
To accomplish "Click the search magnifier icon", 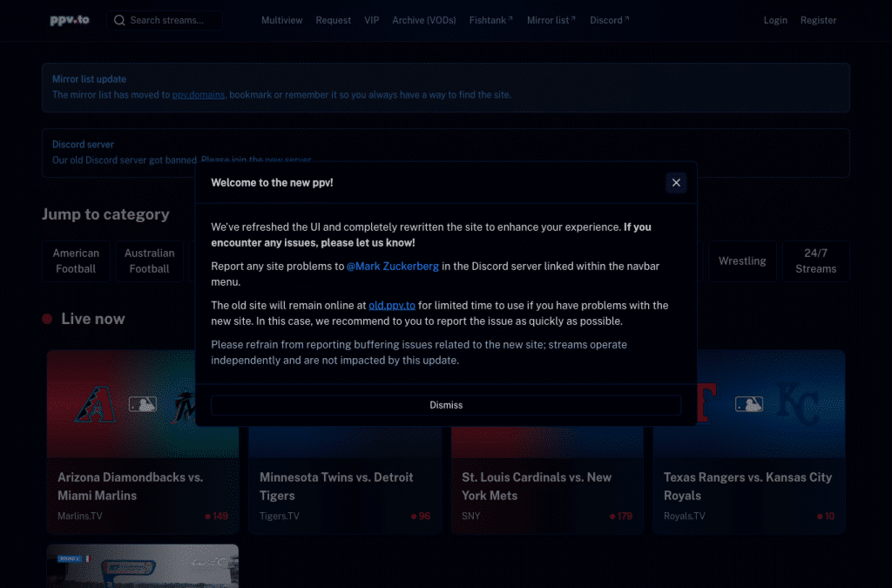I will point(119,21).
